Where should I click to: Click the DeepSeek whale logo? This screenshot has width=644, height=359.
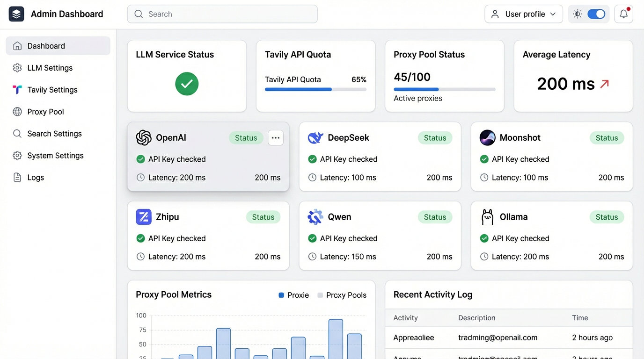point(315,138)
